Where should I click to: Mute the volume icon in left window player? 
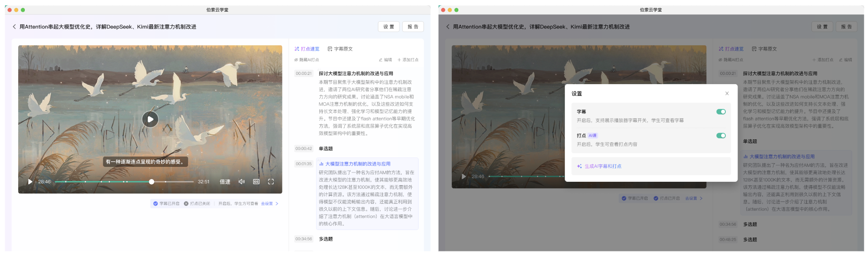241,182
